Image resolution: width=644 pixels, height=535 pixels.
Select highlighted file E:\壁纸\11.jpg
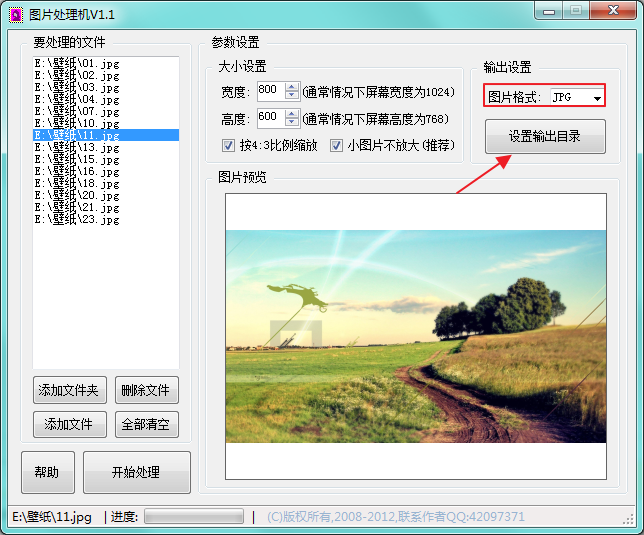pos(106,135)
